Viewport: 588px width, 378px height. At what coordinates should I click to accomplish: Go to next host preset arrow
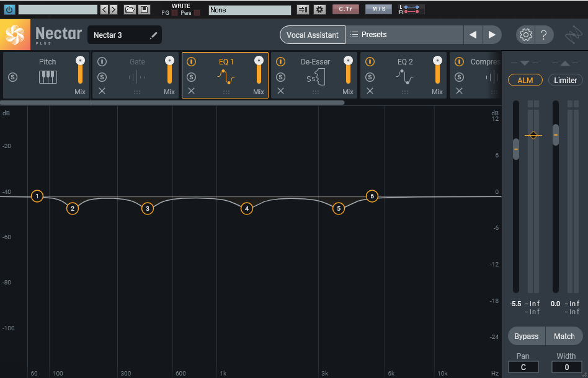(x=114, y=9)
